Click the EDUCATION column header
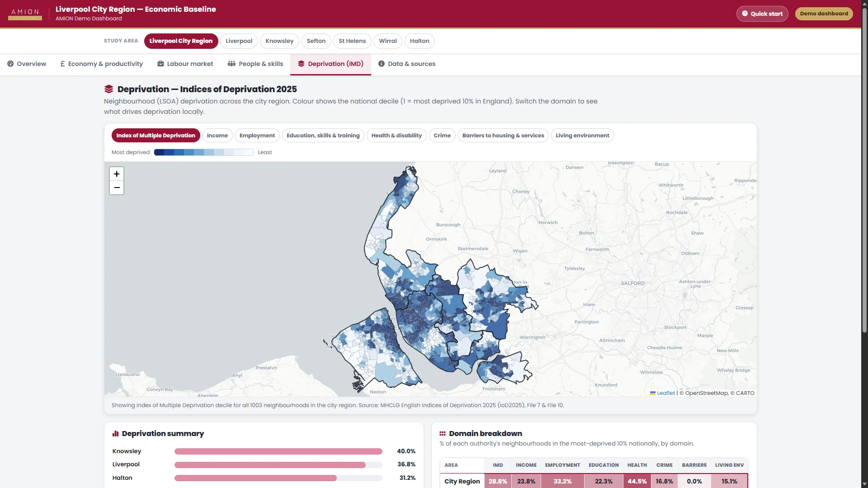868x488 pixels. 604,465
